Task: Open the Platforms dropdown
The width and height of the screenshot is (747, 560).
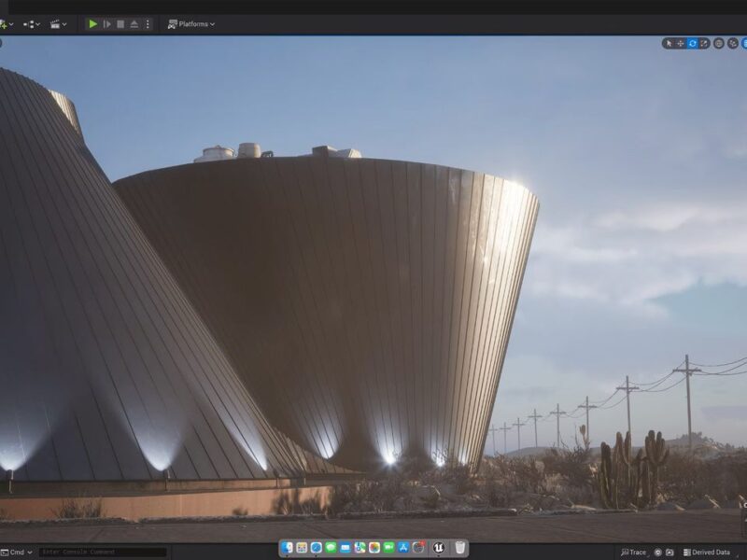Action: [191, 24]
